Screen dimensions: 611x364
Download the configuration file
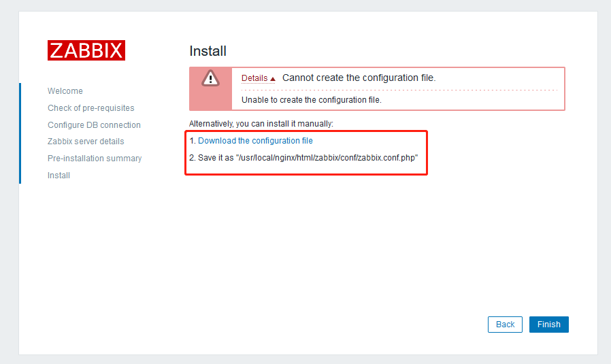[x=255, y=141]
